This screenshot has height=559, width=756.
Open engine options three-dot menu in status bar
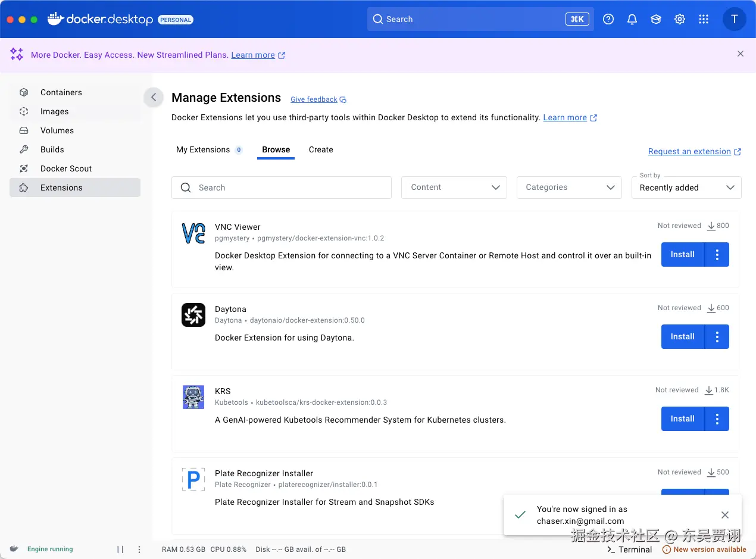point(139,549)
